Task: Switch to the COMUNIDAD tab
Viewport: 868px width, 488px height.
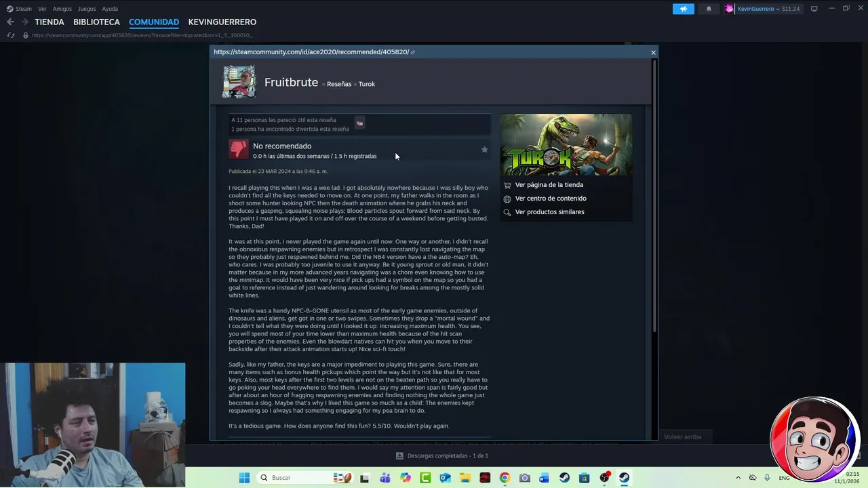Action: click(x=154, y=22)
